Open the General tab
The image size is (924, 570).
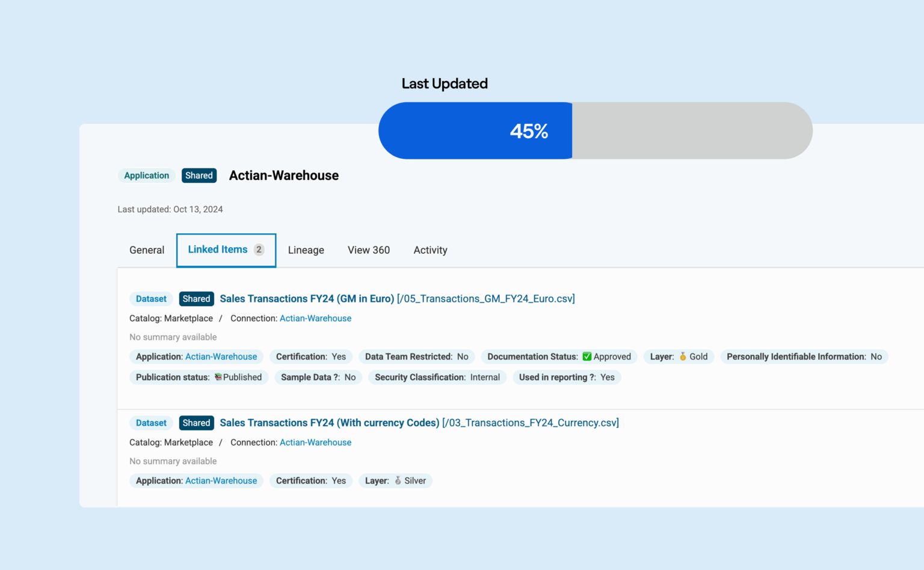[147, 250]
